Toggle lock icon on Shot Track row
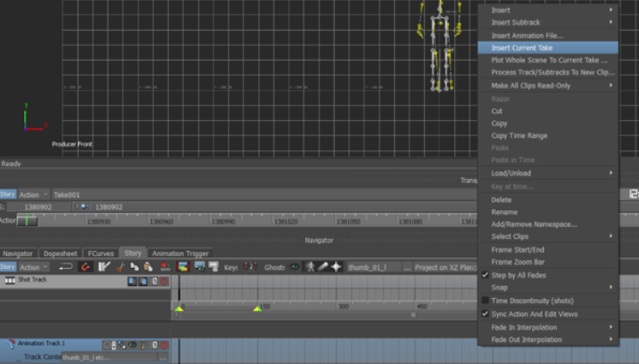The height and width of the screenshot is (364, 639). (x=154, y=281)
